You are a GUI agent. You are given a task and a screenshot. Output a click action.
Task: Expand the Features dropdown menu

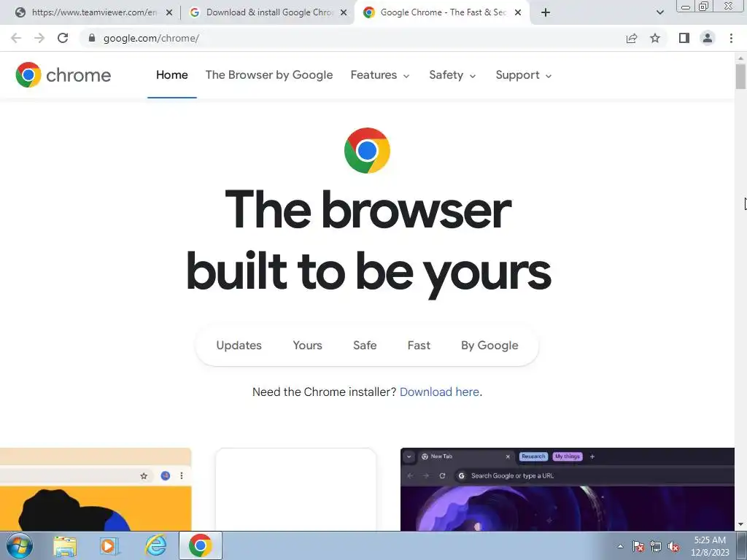coord(379,75)
